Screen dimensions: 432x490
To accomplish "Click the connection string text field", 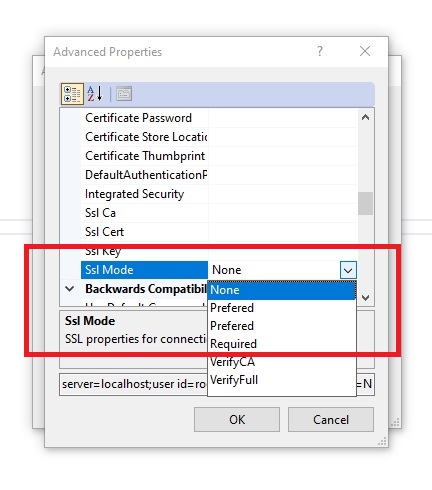I will point(217,384).
